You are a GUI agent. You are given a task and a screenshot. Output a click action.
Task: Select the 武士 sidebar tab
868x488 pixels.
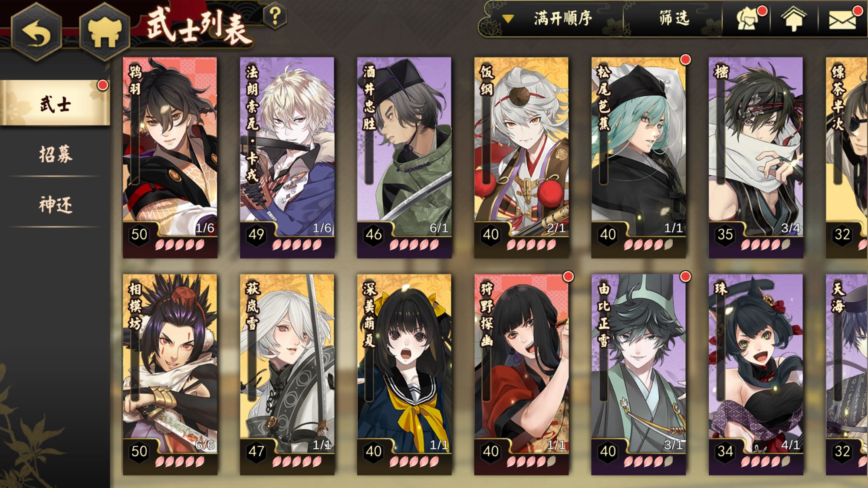(x=55, y=103)
